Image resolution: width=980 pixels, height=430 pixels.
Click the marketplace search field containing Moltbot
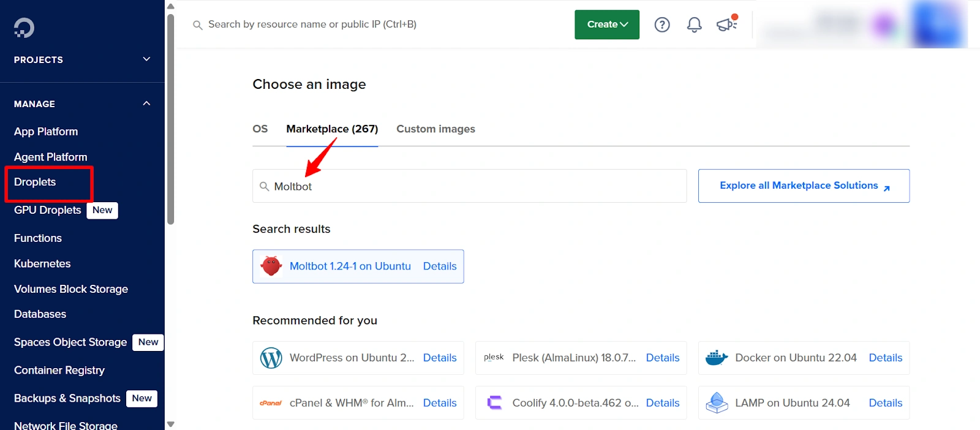469,186
